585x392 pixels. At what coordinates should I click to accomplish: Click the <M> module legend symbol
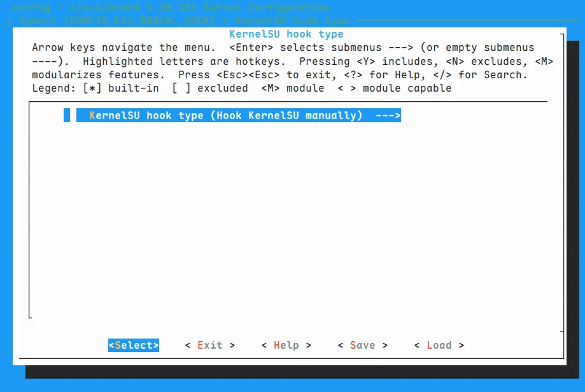(x=271, y=88)
